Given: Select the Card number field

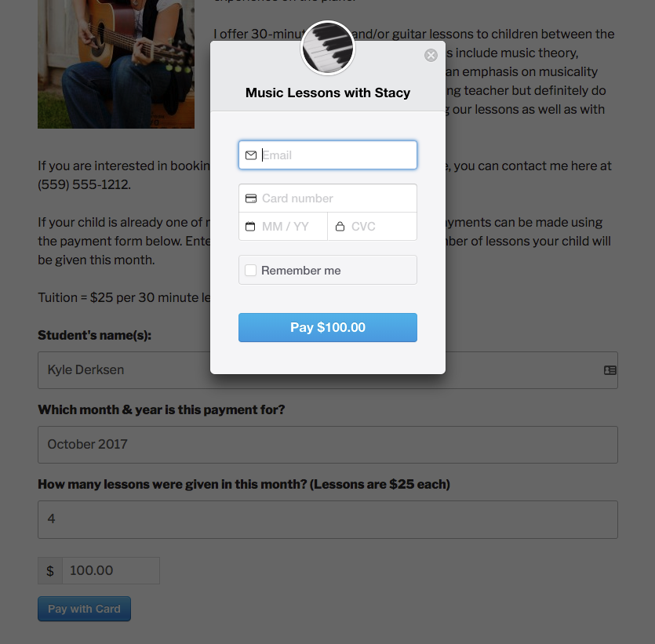Looking at the screenshot, I should 328,198.
